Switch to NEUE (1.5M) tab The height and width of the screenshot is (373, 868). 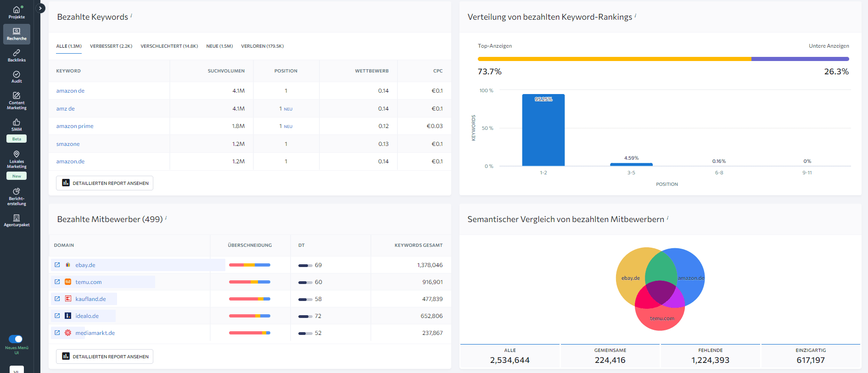[x=219, y=46]
